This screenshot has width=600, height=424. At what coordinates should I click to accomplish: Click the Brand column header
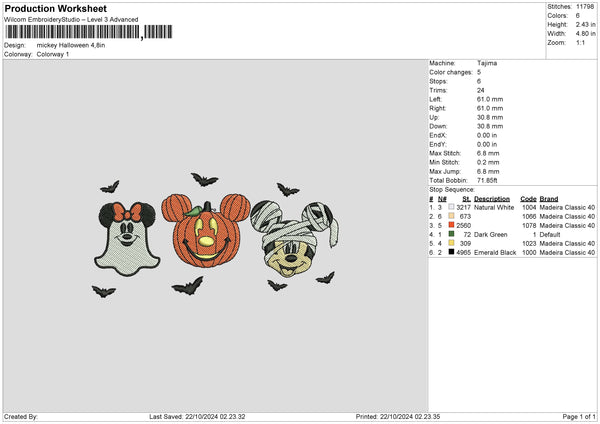pyautogui.click(x=549, y=199)
